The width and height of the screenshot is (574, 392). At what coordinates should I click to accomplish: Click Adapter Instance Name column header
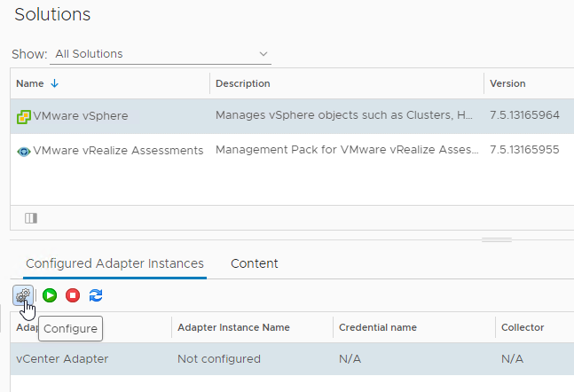[x=233, y=327]
